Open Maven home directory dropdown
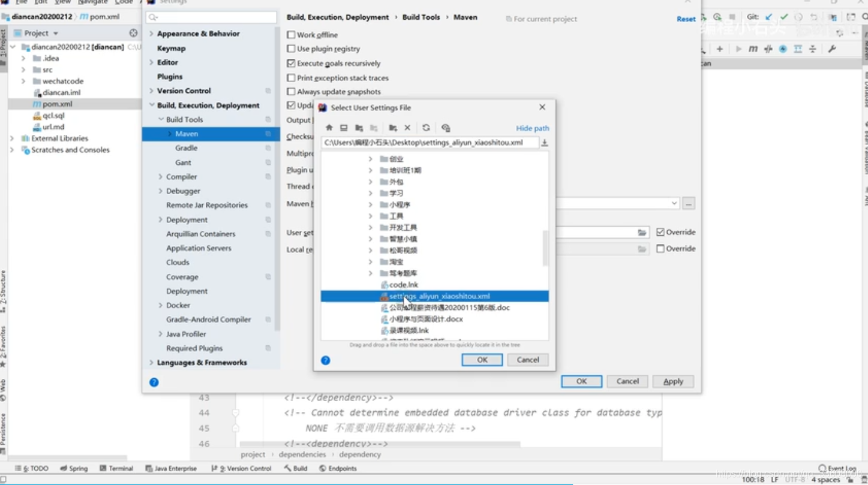Screen dimensions: 868x485 pos(674,203)
